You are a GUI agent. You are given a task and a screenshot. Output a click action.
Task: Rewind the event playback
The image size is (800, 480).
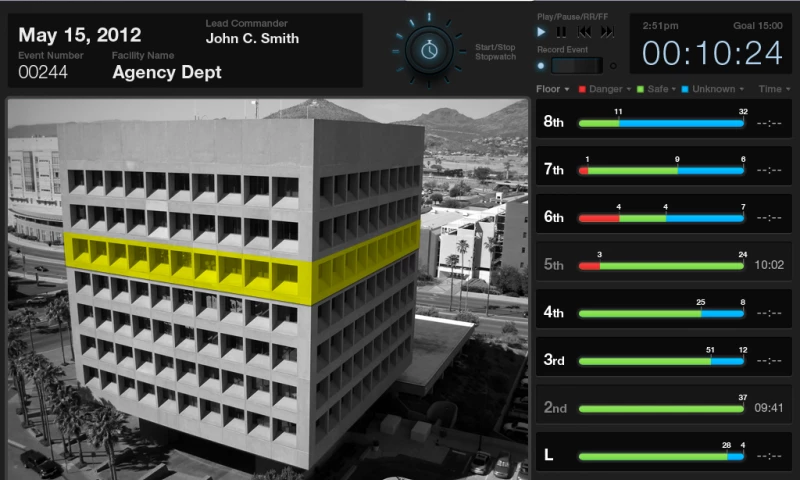pyautogui.click(x=584, y=32)
